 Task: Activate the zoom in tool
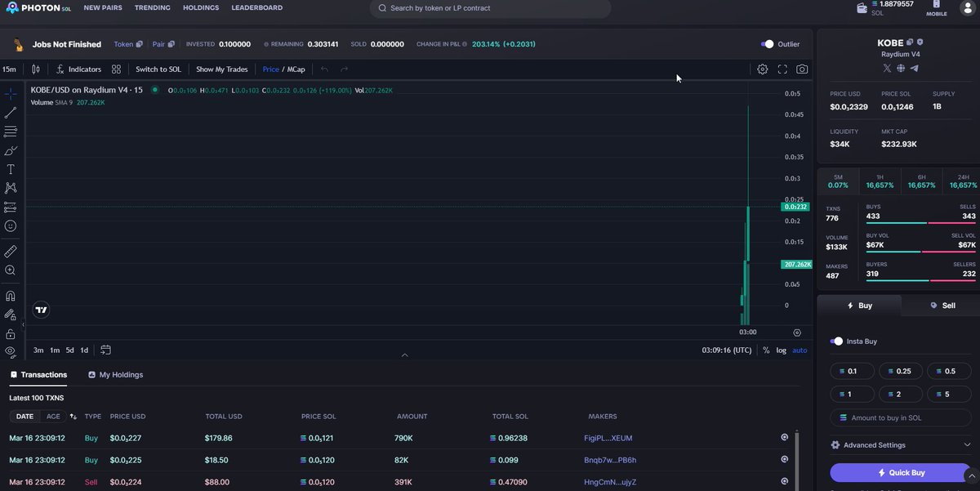pyautogui.click(x=11, y=270)
